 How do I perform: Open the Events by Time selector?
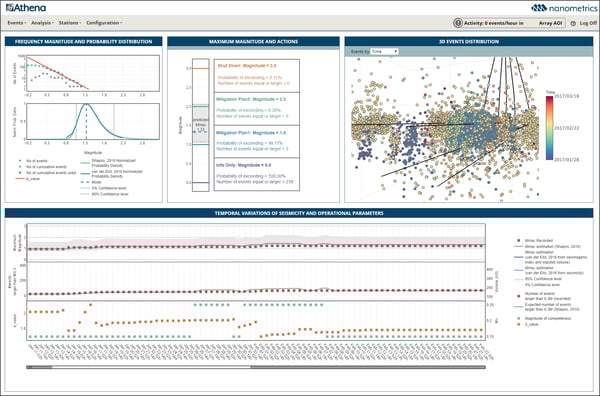tap(384, 51)
